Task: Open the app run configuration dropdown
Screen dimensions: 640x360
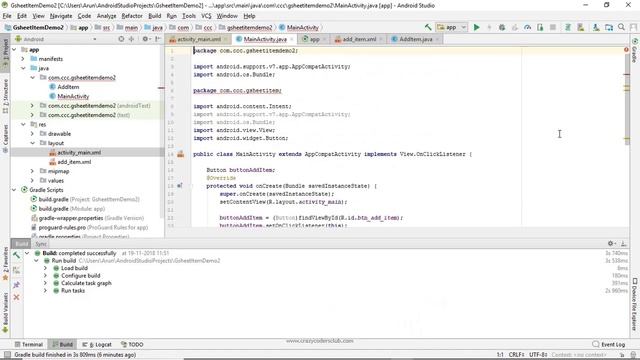Action: [451, 27]
